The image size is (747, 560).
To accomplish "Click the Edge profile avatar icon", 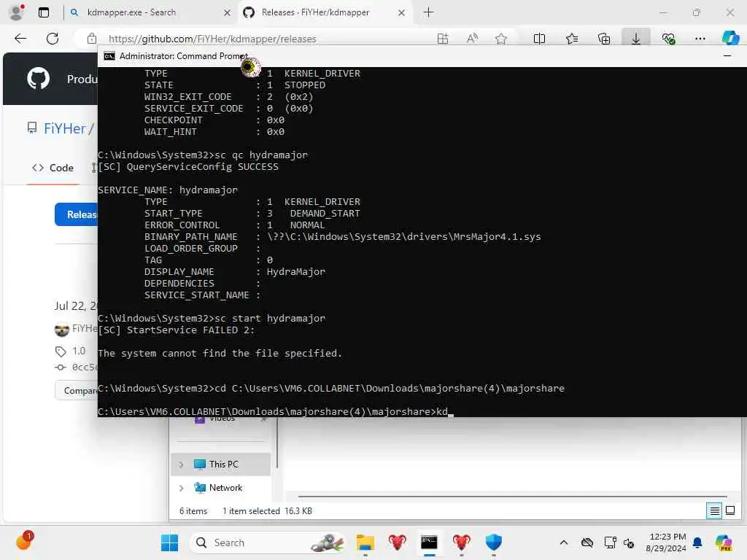I will tap(17, 12).
